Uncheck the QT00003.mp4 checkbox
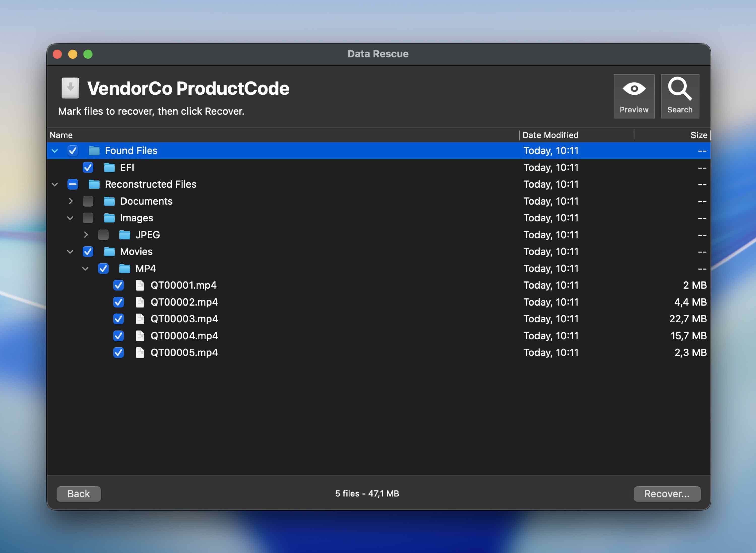Viewport: 756px width, 553px height. [x=118, y=319]
